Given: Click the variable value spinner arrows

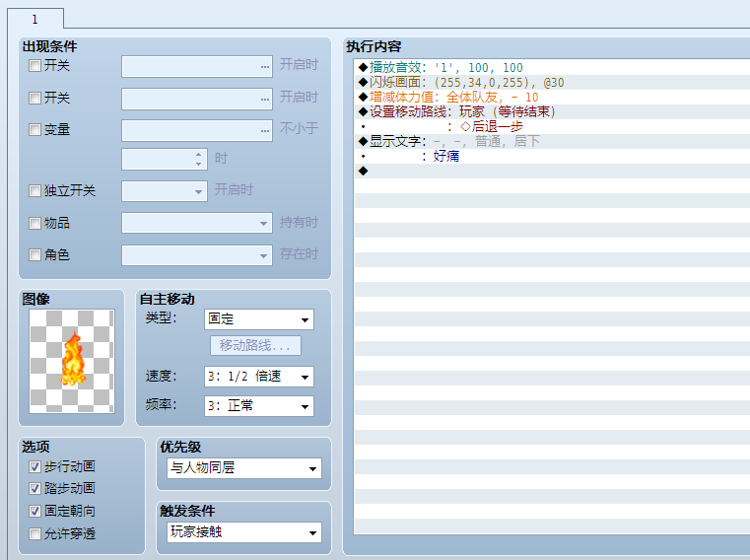Looking at the screenshot, I should pyautogui.click(x=198, y=160).
